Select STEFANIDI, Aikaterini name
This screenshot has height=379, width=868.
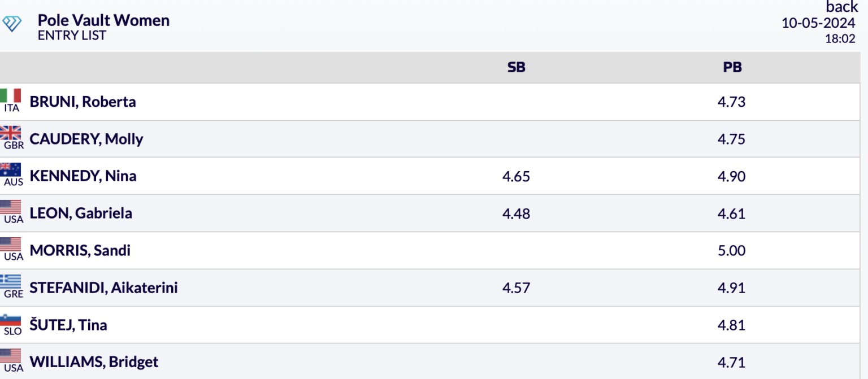(x=103, y=287)
